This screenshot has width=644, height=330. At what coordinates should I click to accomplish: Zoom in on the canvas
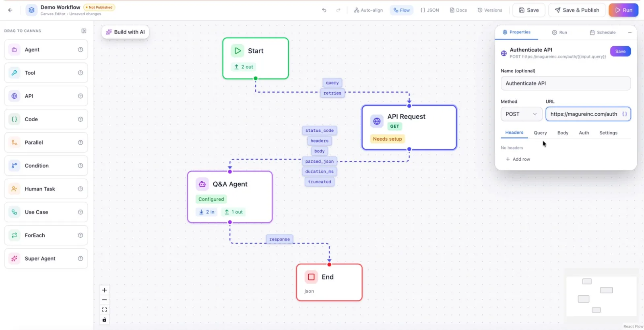[x=104, y=290]
